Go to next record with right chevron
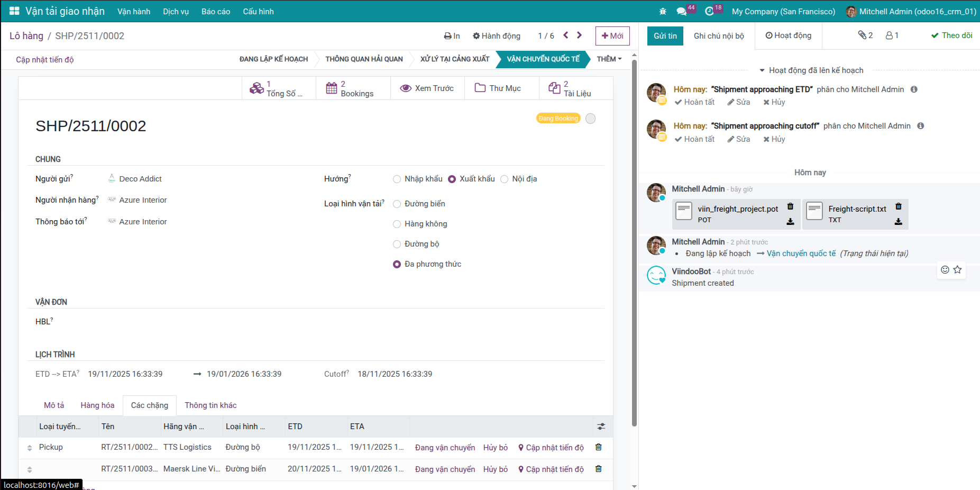980x490 pixels. click(x=580, y=35)
